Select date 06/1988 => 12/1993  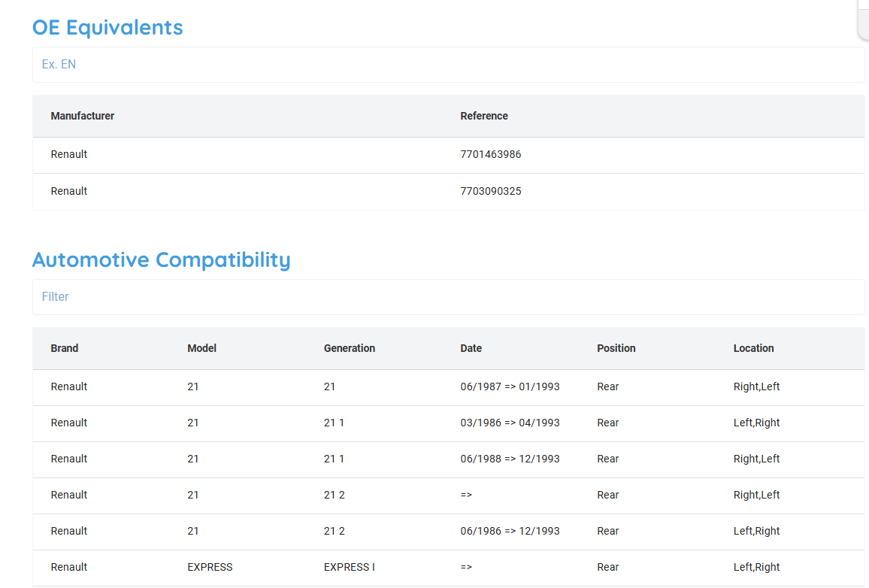click(x=510, y=459)
